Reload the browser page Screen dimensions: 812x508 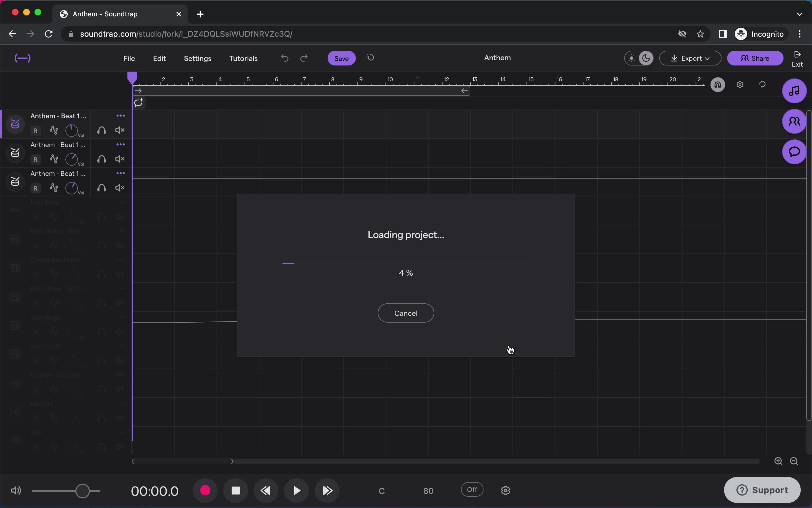tap(49, 34)
